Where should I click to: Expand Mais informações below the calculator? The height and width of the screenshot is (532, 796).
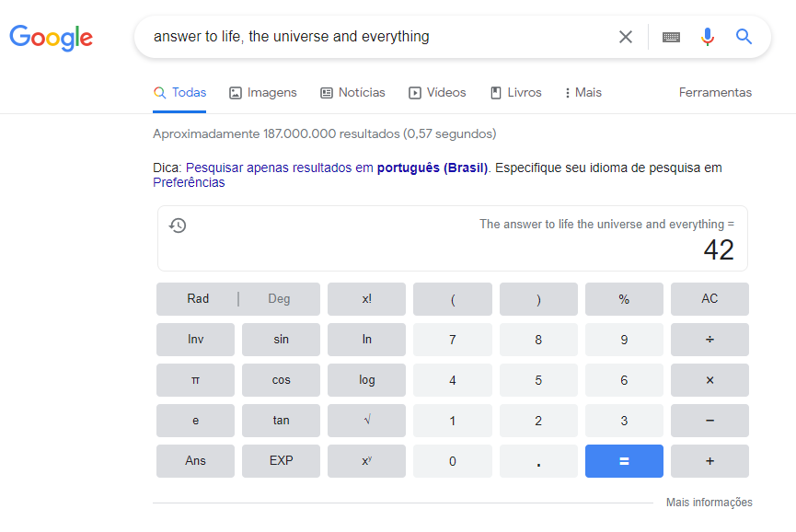pyautogui.click(x=709, y=503)
